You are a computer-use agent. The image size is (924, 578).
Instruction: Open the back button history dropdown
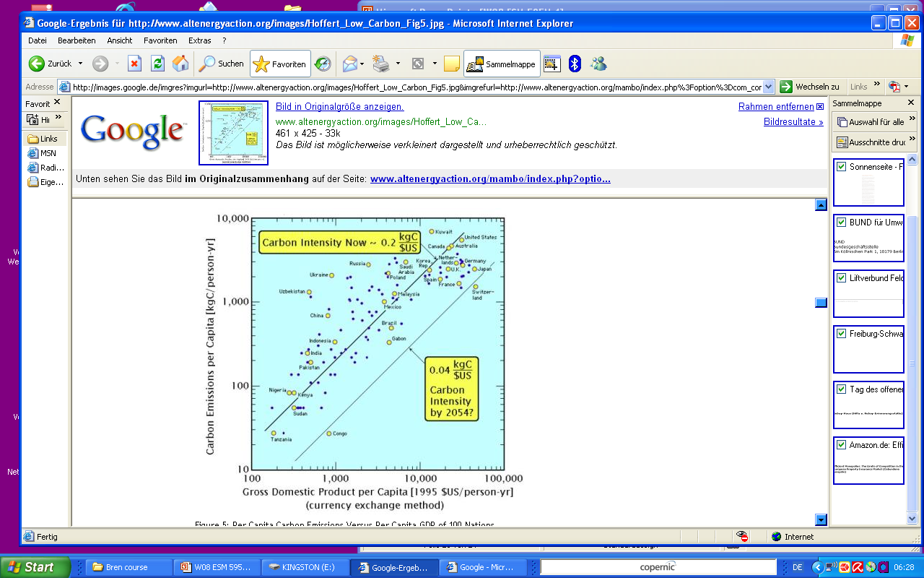(x=80, y=64)
